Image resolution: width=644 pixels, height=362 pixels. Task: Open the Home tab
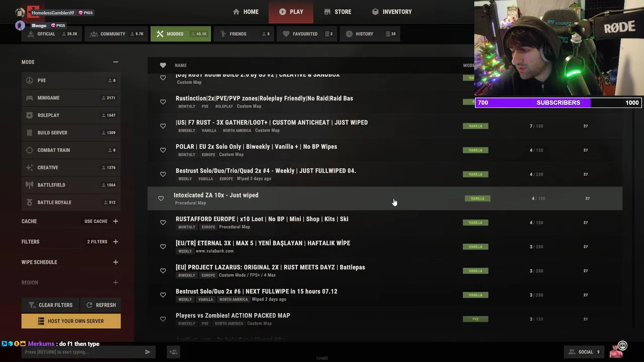[x=246, y=12]
